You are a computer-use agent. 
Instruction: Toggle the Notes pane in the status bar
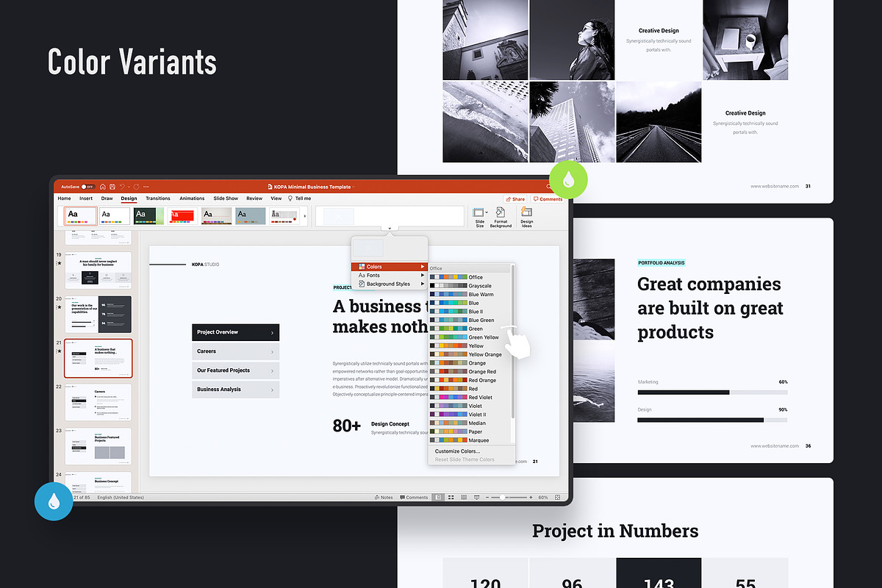point(384,498)
